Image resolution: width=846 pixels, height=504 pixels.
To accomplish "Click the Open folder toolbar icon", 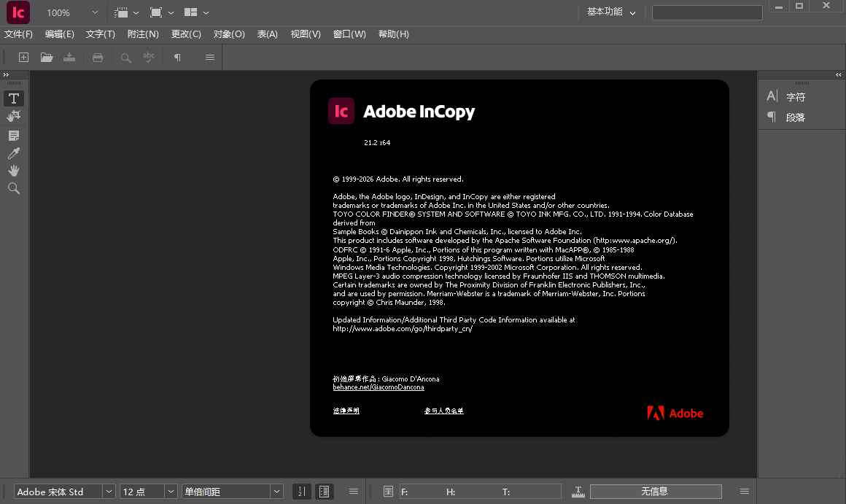I will click(47, 57).
